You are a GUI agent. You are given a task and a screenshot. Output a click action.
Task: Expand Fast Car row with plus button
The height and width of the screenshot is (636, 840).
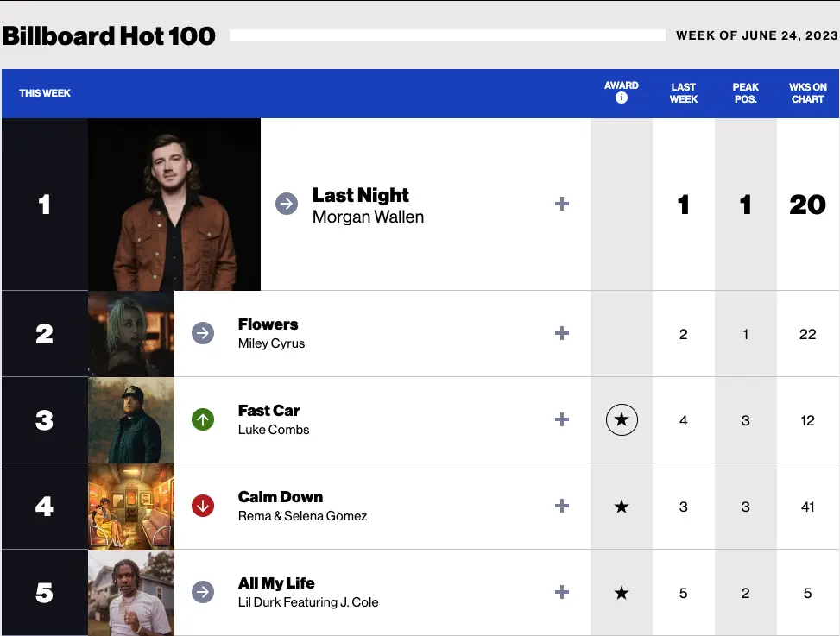click(562, 420)
